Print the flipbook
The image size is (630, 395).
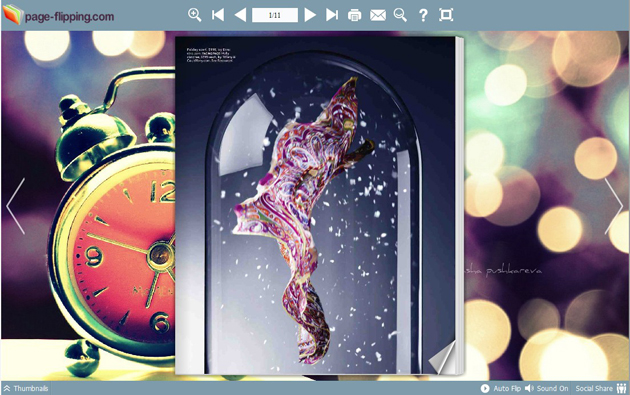click(x=354, y=15)
